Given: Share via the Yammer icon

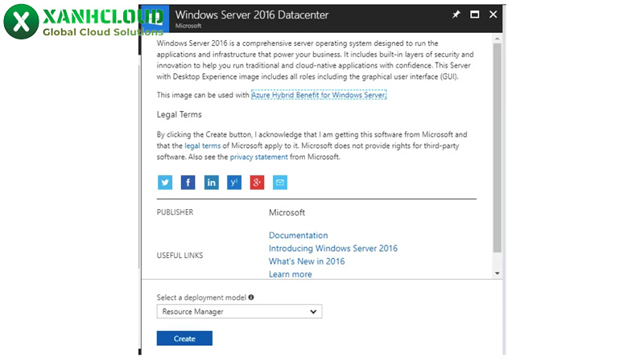Looking at the screenshot, I should [234, 183].
